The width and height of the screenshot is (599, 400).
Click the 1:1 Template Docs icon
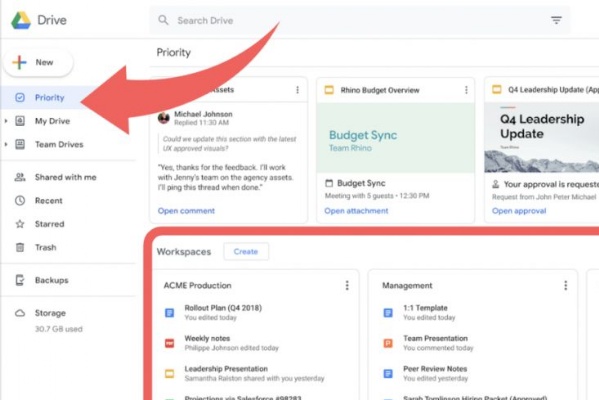click(x=388, y=313)
